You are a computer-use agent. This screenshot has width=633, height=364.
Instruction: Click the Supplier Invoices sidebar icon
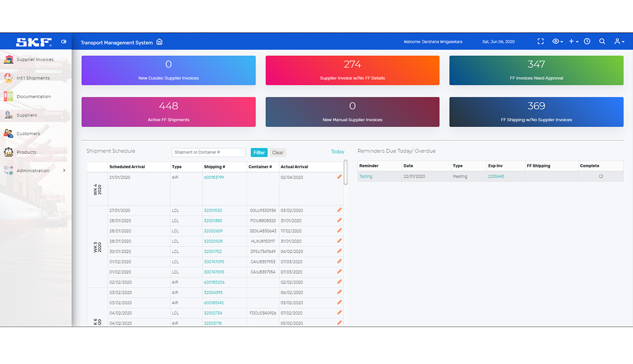tap(8, 60)
